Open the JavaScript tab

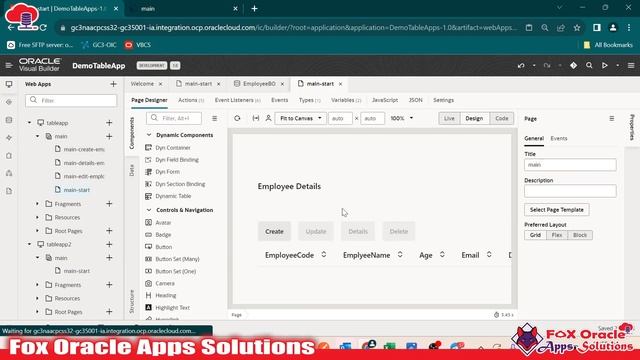pyautogui.click(x=384, y=100)
